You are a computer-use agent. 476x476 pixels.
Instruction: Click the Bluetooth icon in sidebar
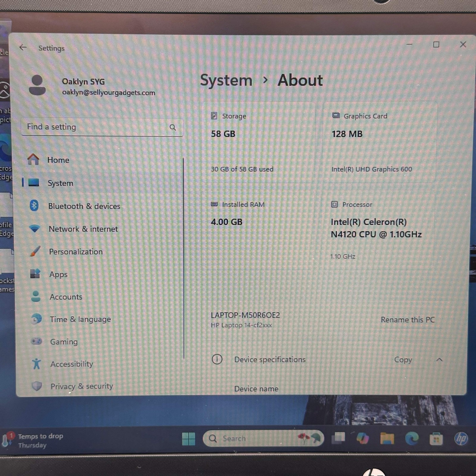pyautogui.click(x=34, y=205)
